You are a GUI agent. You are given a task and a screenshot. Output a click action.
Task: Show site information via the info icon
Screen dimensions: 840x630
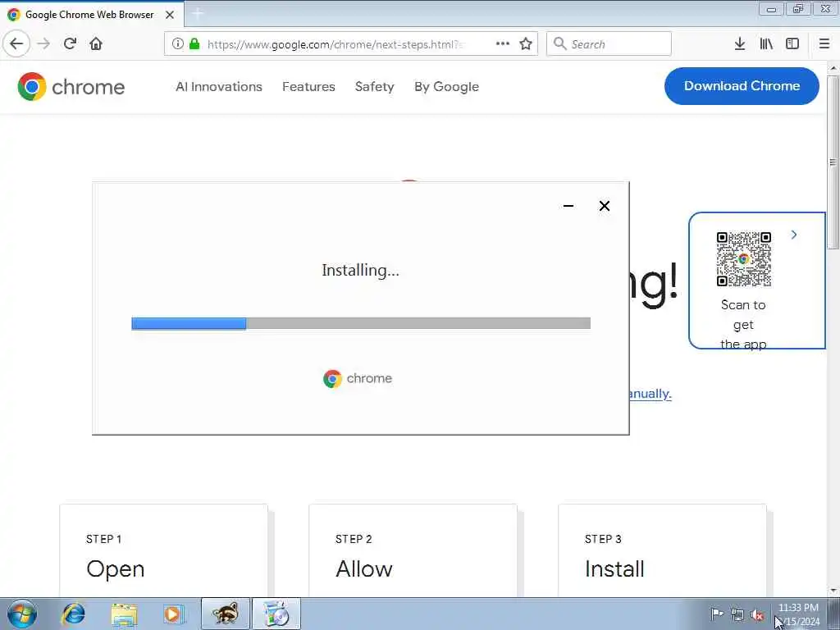(178, 44)
